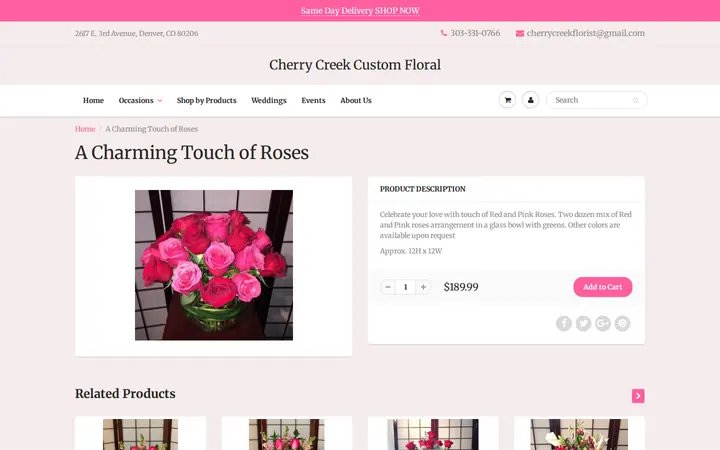Image resolution: width=720 pixels, height=450 pixels.
Task: Open fourth related product thumbnail
Action: pyautogui.click(x=579, y=434)
